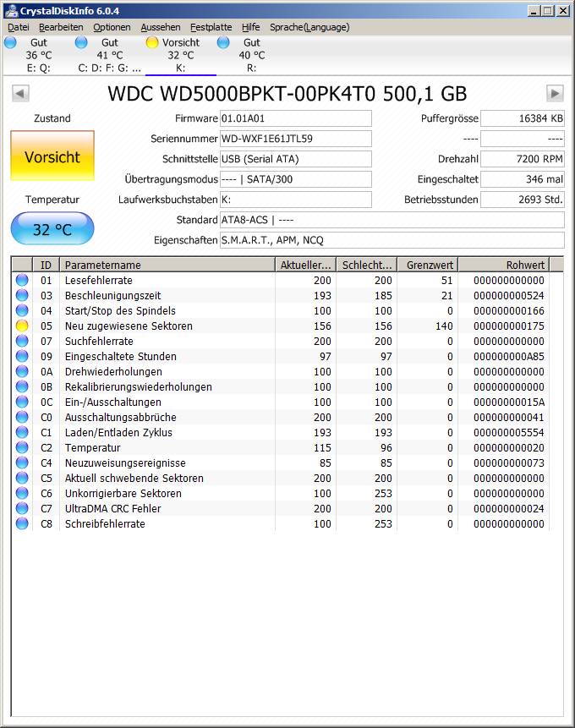Viewport: 575px width, 728px height.
Task: Click status icon for Eingeschaltete Stunden row
Action: click(22, 356)
